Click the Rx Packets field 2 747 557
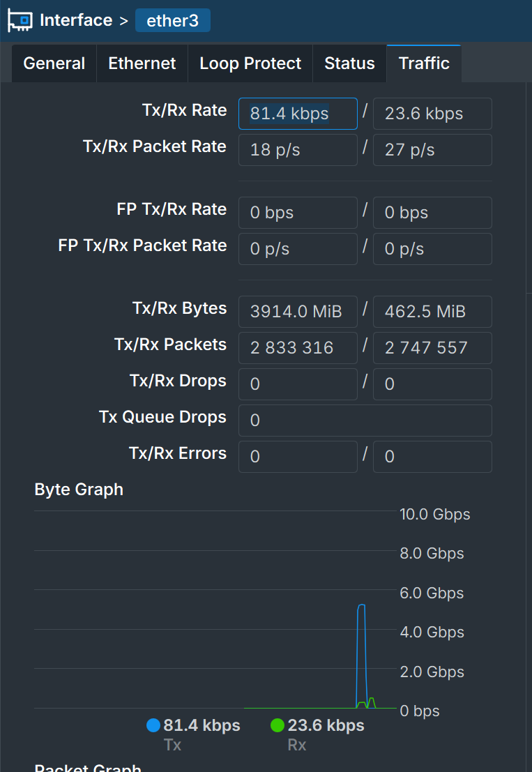 [x=432, y=348]
